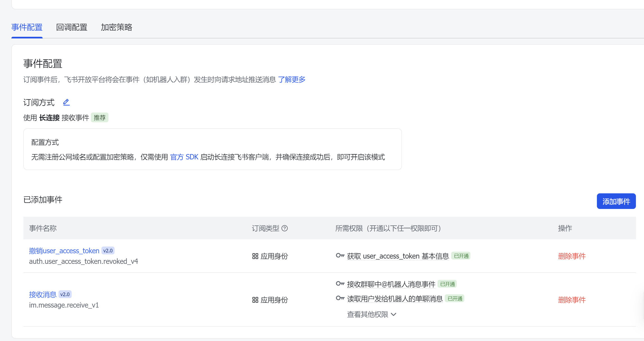Viewport: 644px width, 341px height.
Task: Open the 了解更多 link
Action: click(x=291, y=80)
